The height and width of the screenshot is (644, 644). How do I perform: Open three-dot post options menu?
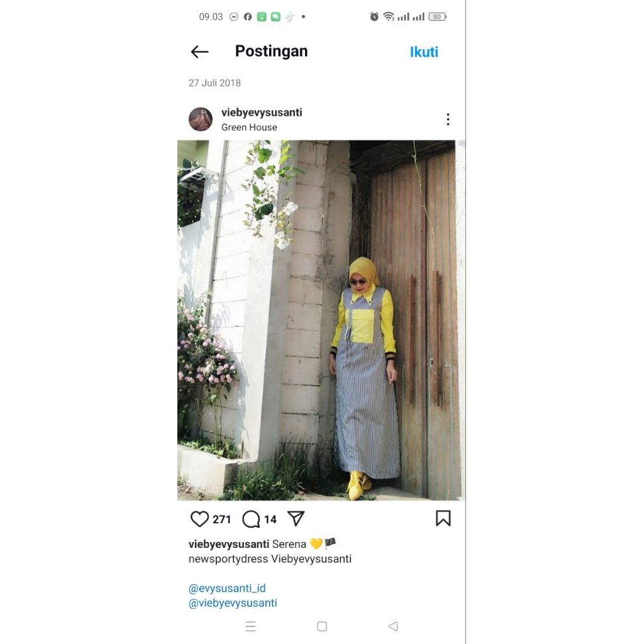pos(448,119)
